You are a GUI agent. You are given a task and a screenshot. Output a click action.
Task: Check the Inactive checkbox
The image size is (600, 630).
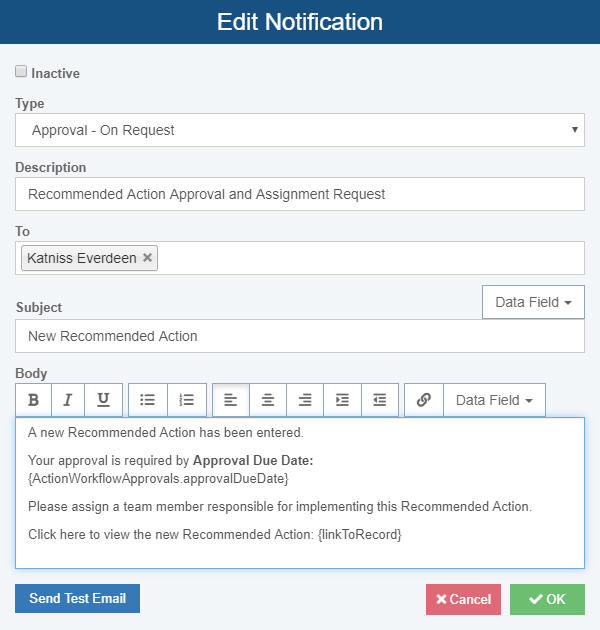pos(21,72)
